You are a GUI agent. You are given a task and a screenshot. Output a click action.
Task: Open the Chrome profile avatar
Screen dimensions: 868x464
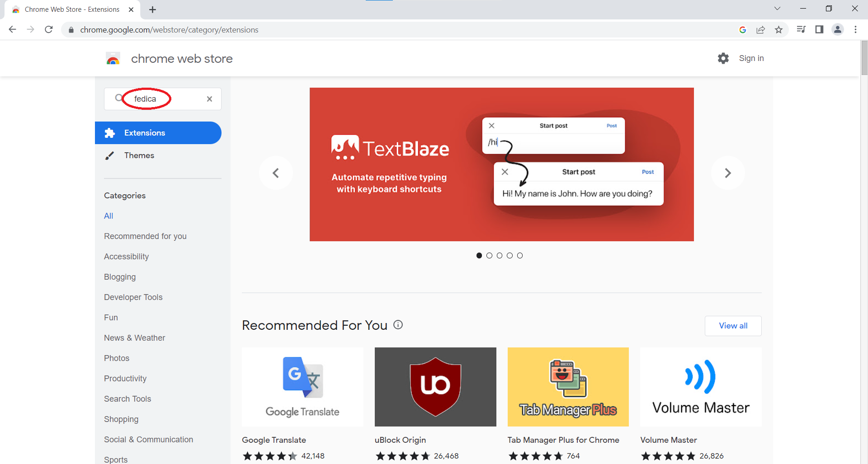[838, 30]
